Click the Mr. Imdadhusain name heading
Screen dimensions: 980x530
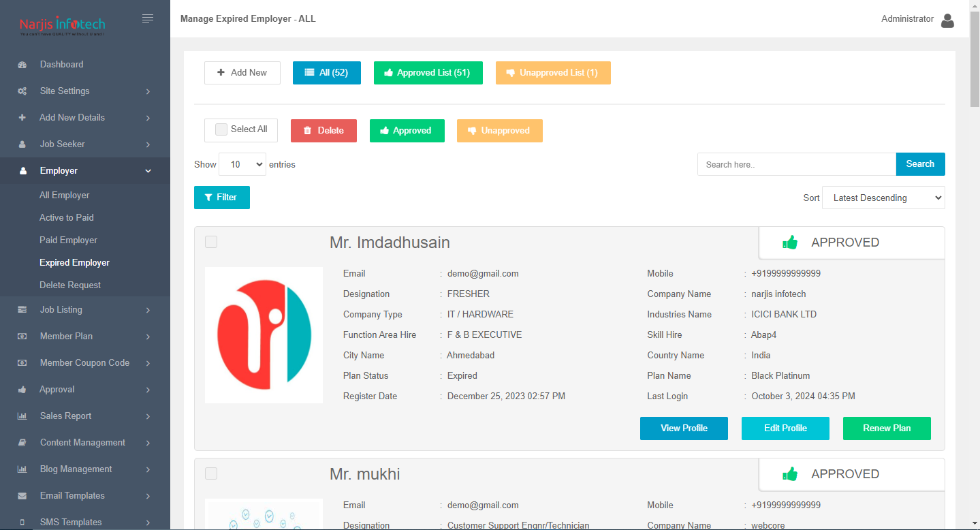coord(390,243)
